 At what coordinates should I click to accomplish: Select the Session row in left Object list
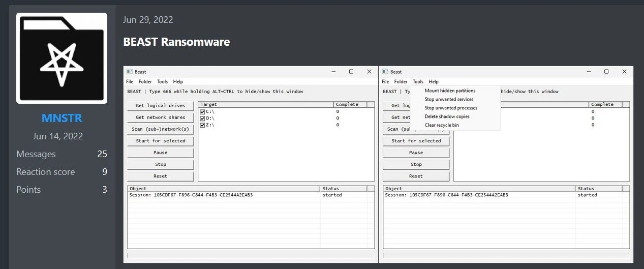click(224, 195)
